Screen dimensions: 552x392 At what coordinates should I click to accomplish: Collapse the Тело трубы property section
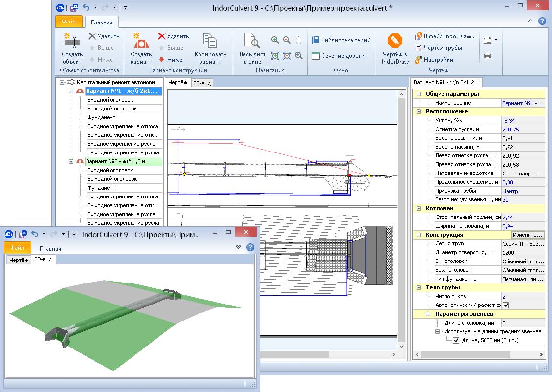[419, 287]
